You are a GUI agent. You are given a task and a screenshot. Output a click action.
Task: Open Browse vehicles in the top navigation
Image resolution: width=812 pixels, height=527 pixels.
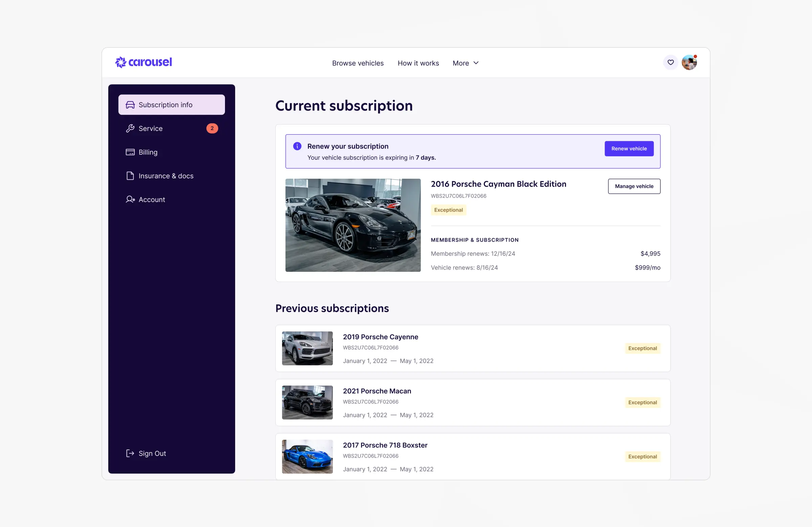(358, 63)
